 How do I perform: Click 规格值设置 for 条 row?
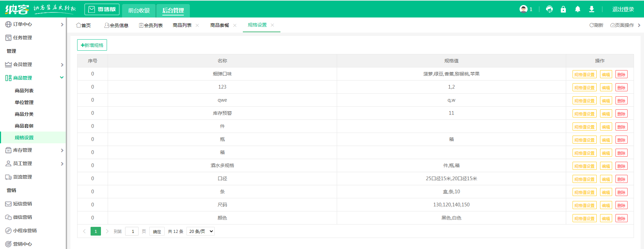pyautogui.click(x=584, y=192)
